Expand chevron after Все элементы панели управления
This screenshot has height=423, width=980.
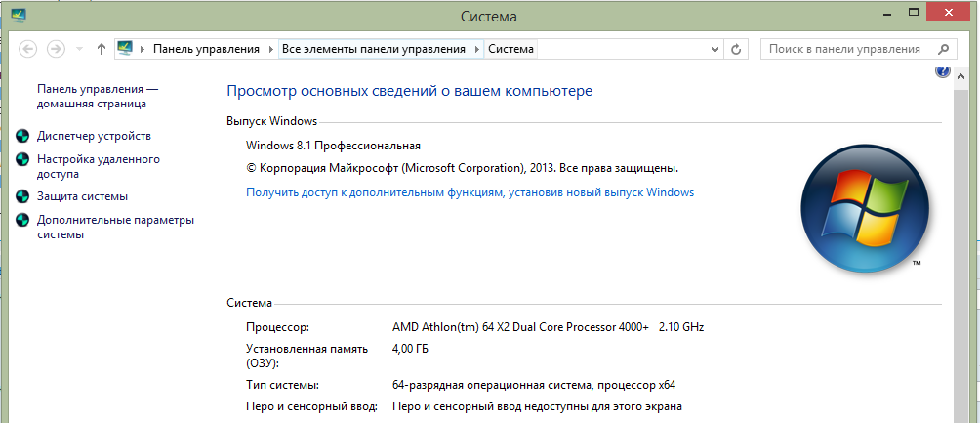coord(477,49)
